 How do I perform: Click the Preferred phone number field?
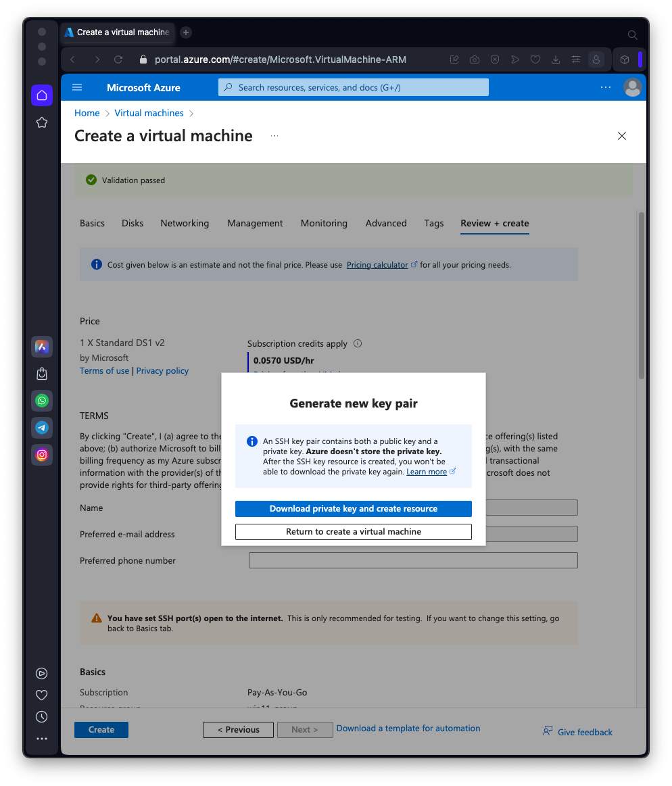413,560
